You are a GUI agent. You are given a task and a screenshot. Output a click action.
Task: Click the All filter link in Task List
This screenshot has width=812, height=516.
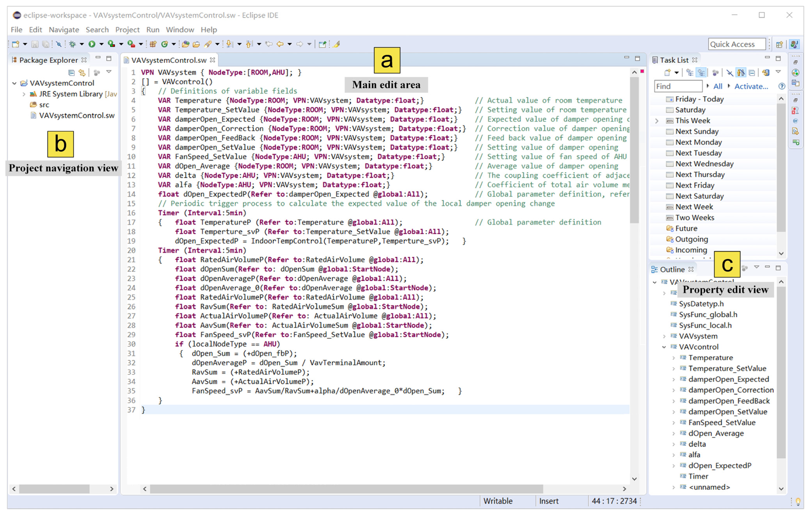(718, 86)
